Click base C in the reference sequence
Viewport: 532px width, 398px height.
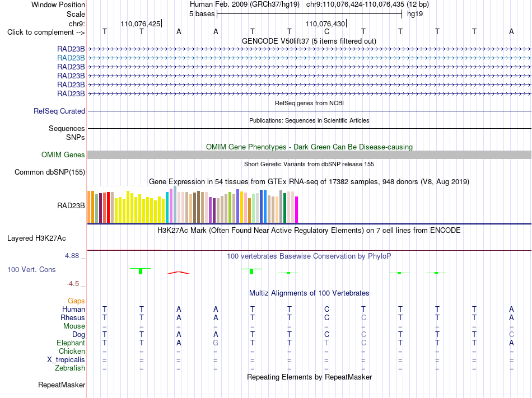326,32
